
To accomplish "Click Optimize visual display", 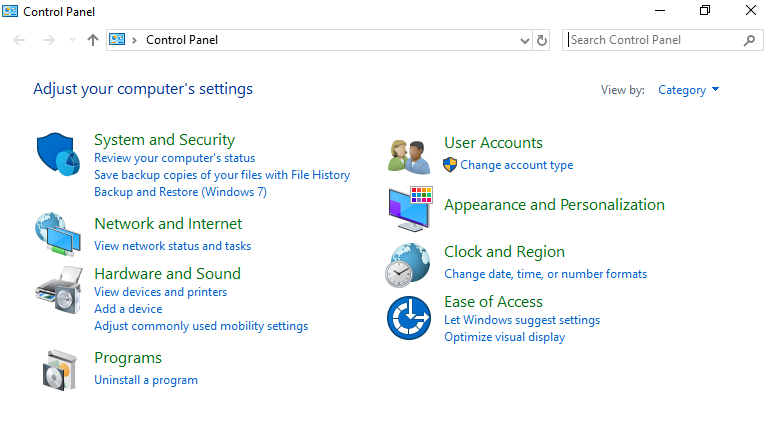I will 504,337.
